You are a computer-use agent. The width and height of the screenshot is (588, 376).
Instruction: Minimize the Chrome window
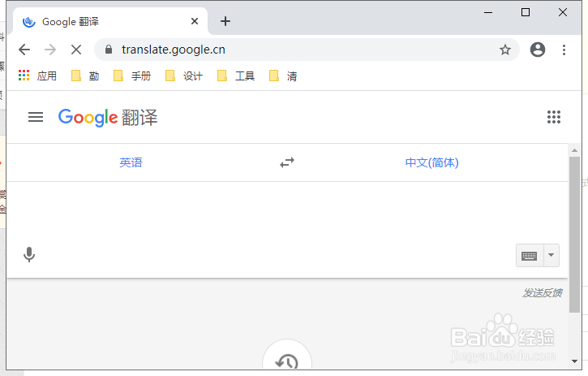point(488,12)
